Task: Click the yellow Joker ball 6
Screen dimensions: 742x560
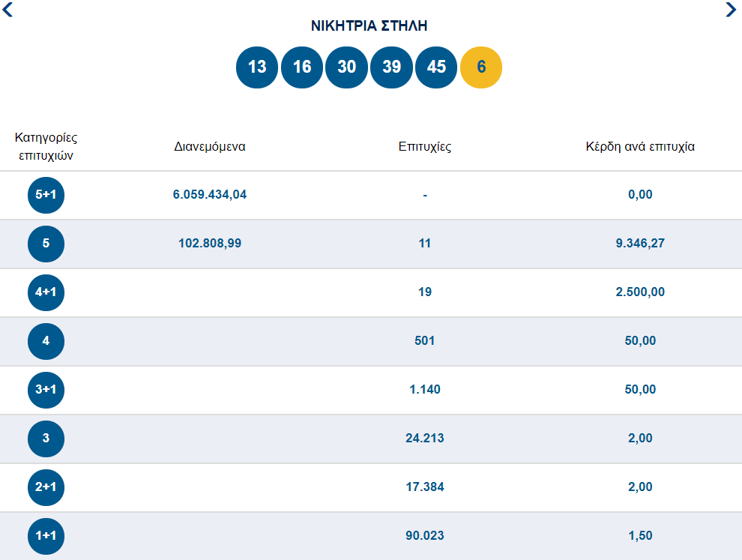Action: (481, 67)
